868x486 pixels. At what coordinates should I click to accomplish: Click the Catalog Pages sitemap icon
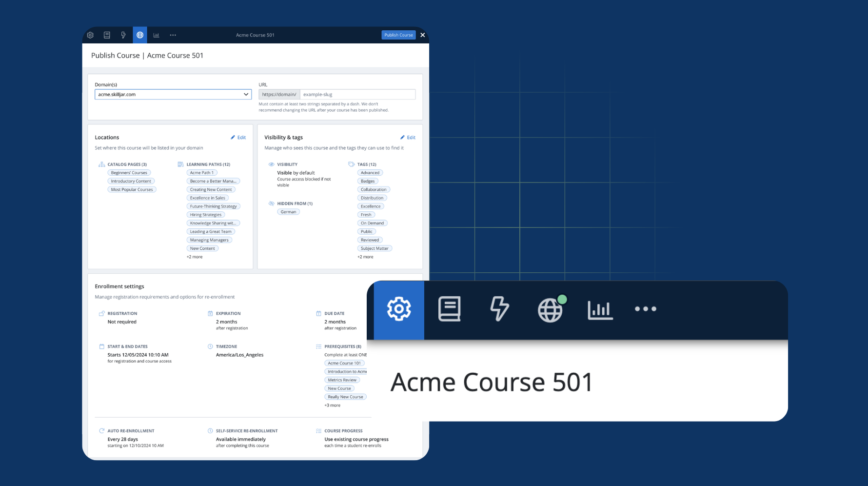click(x=101, y=164)
